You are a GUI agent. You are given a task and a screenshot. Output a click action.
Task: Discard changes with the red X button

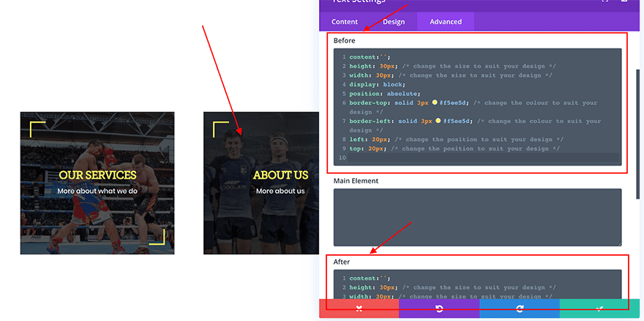click(x=359, y=309)
